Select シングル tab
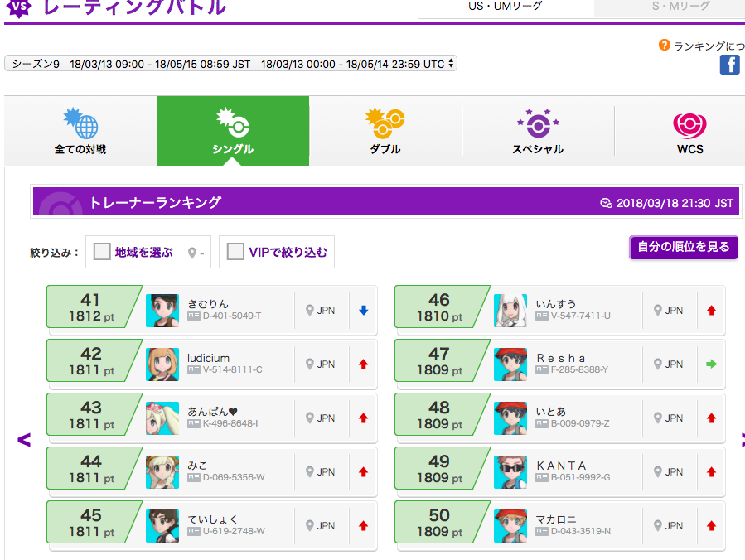Viewport: 745px width, 560px height. coord(233,131)
